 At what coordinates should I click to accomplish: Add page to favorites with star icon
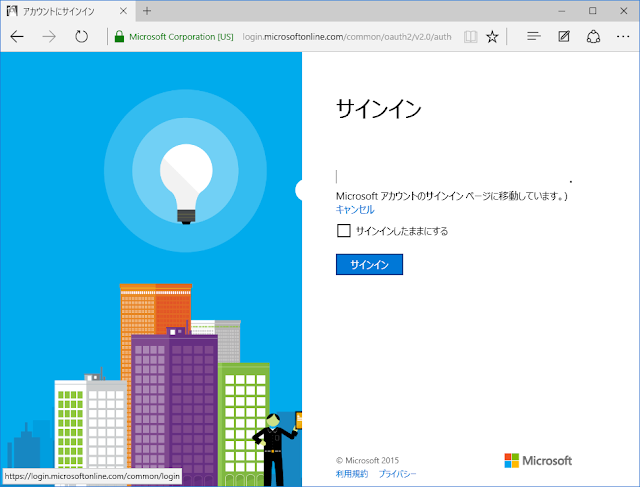(x=492, y=37)
